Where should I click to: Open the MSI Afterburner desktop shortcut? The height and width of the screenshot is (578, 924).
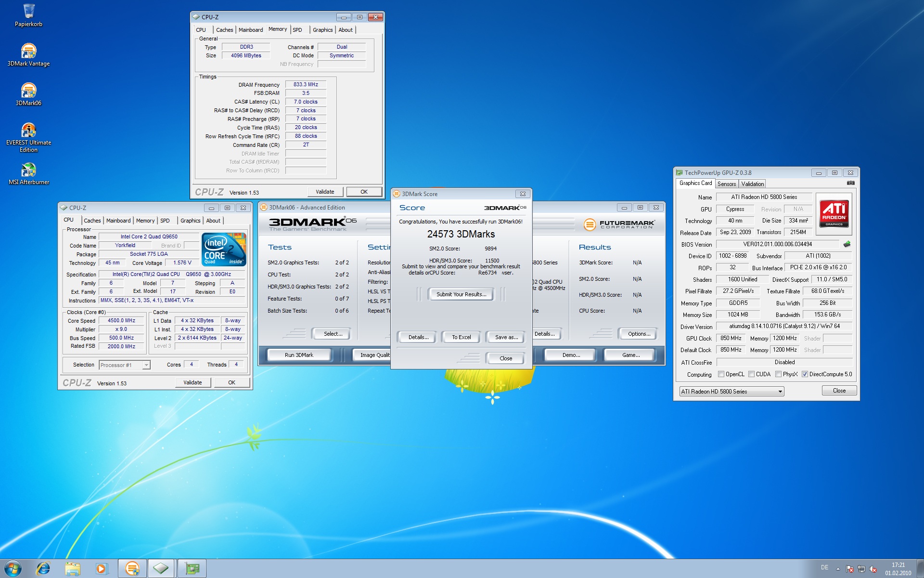coord(28,173)
